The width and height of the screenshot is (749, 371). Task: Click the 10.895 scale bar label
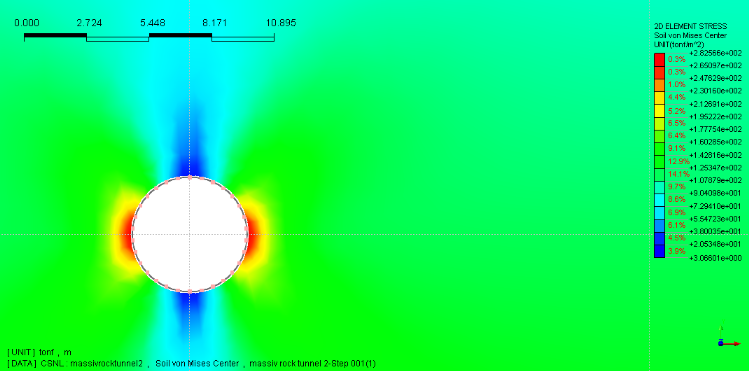pos(281,22)
